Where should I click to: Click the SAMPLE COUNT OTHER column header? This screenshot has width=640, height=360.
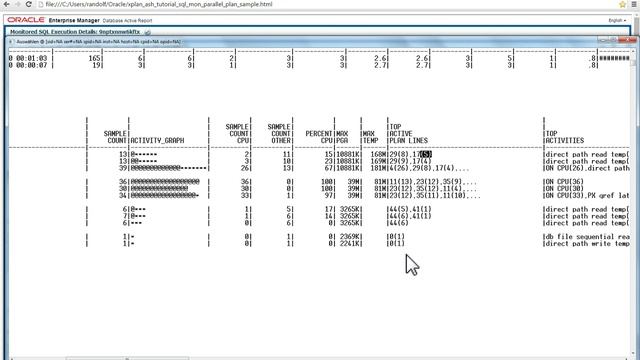click(x=279, y=133)
